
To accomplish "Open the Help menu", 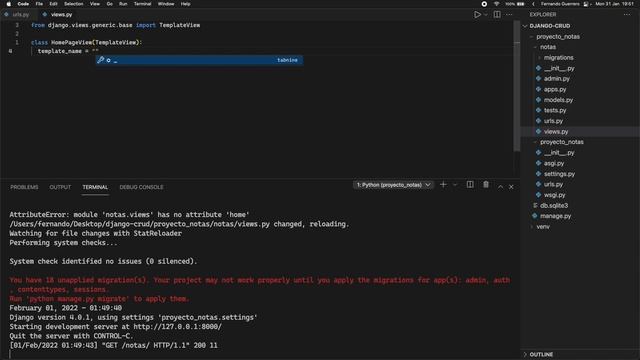I will [x=185, y=4].
